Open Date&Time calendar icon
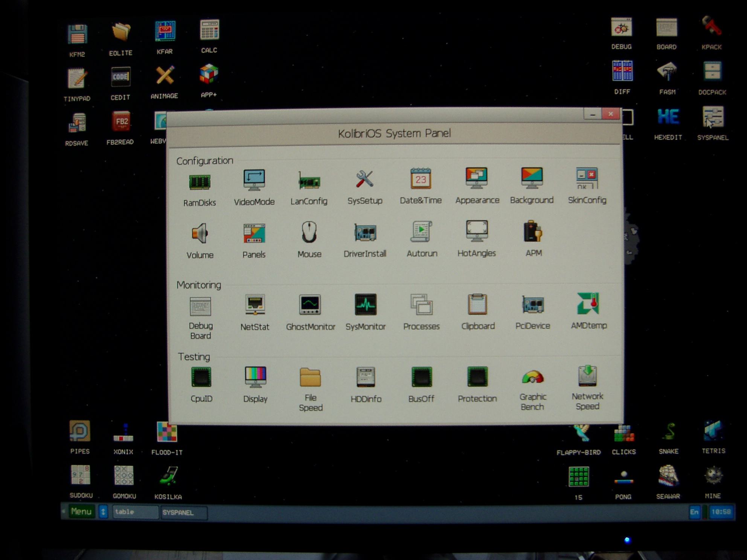 421,178
